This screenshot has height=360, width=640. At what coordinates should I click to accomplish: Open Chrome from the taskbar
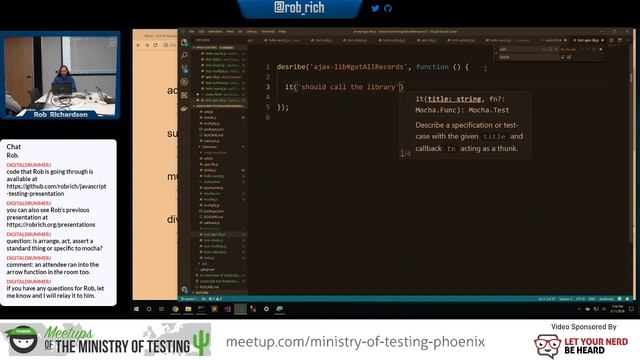pyautogui.click(x=175, y=309)
